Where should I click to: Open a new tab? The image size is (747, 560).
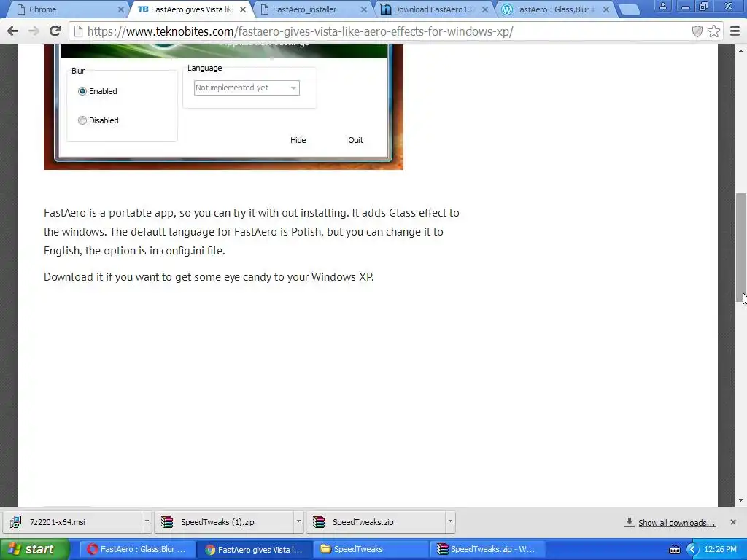coord(630,9)
